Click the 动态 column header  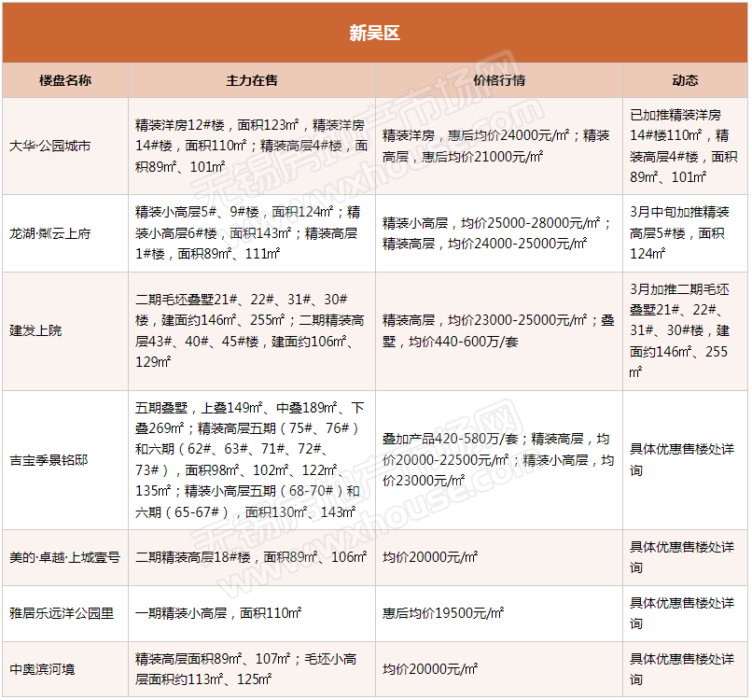tap(685, 81)
